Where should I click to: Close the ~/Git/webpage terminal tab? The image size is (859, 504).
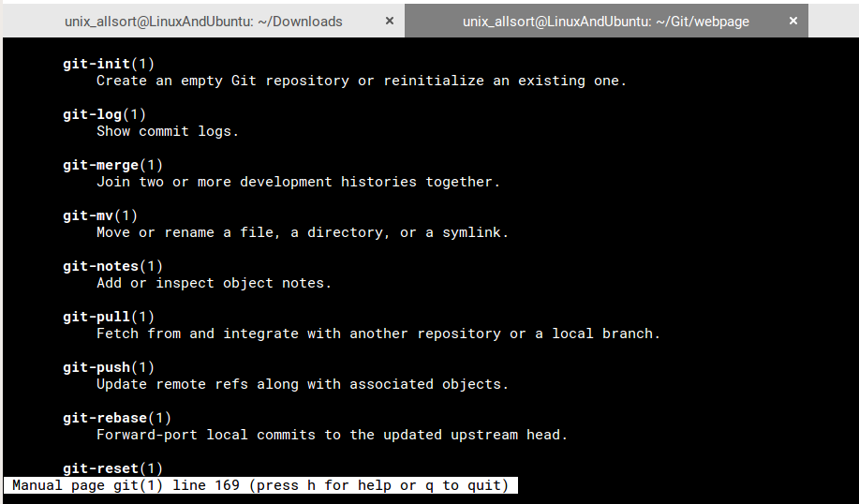[793, 21]
